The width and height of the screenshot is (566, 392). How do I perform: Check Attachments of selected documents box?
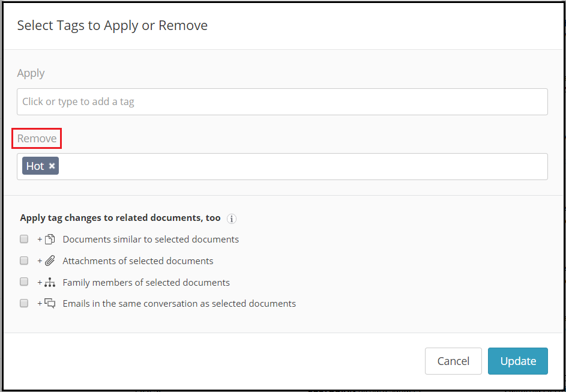coord(24,261)
